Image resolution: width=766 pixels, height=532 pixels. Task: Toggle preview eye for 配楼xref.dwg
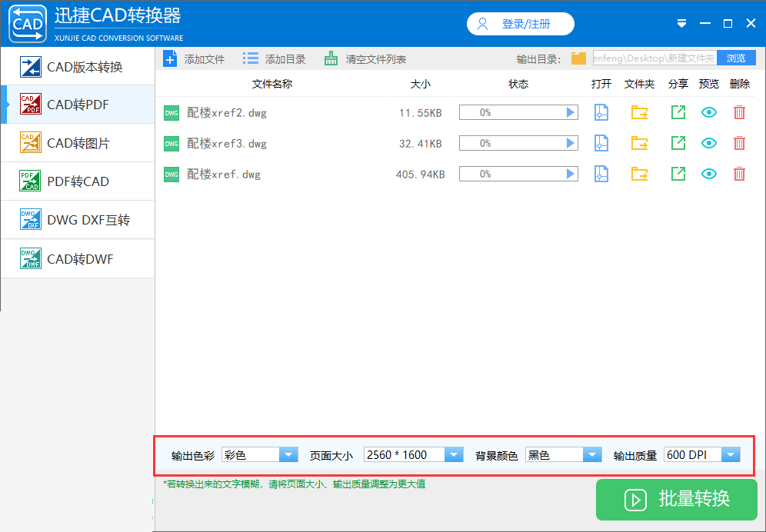[708, 174]
